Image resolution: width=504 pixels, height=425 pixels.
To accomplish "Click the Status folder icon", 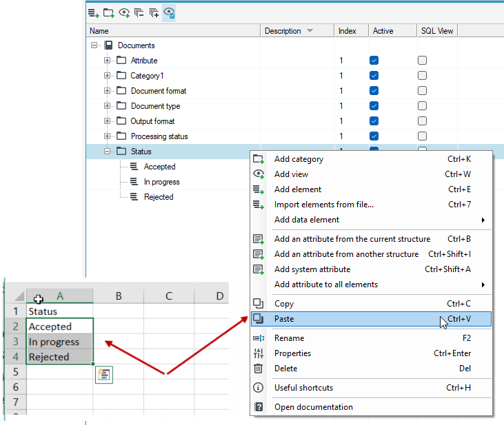I will click(x=121, y=151).
